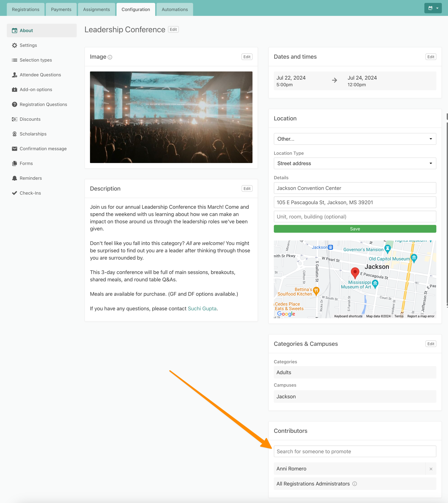Click Report a map error link
Viewport: 448px width, 503px height.
pyautogui.click(x=421, y=316)
